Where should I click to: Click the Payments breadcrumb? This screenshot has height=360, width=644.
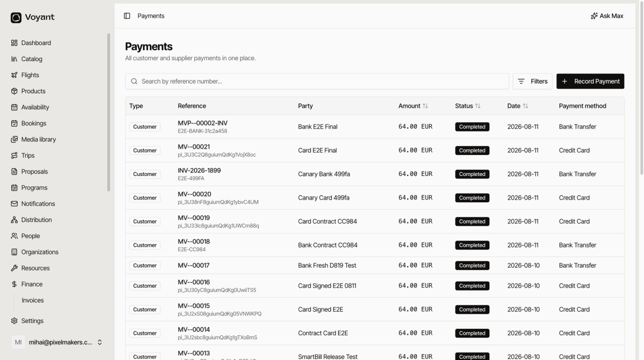[151, 16]
